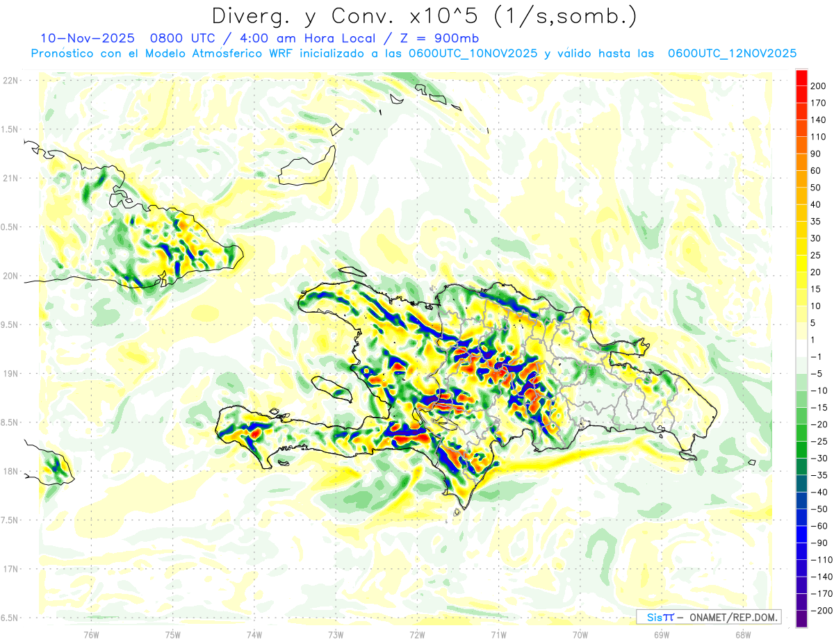This screenshot has height=644, width=834.
Task: Click the '18N' latitude label
Action: 10,472
